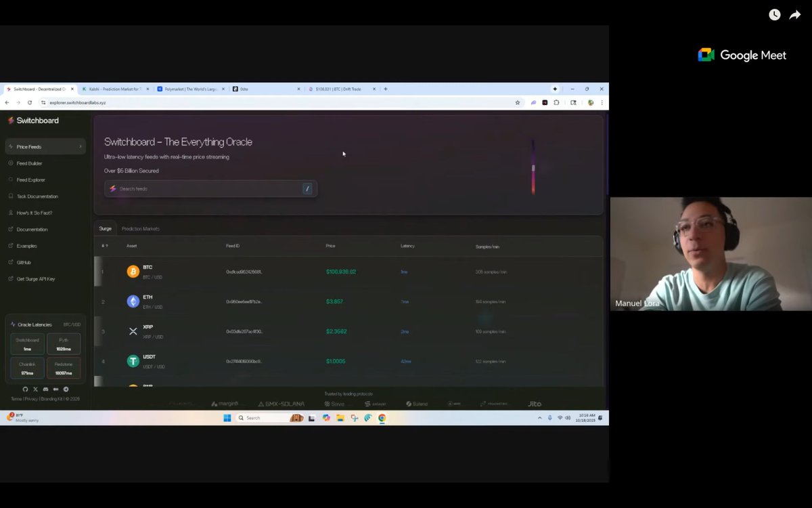The width and height of the screenshot is (812, 508).
Task: Click the BTC coin icon
Action: point(133,272)
